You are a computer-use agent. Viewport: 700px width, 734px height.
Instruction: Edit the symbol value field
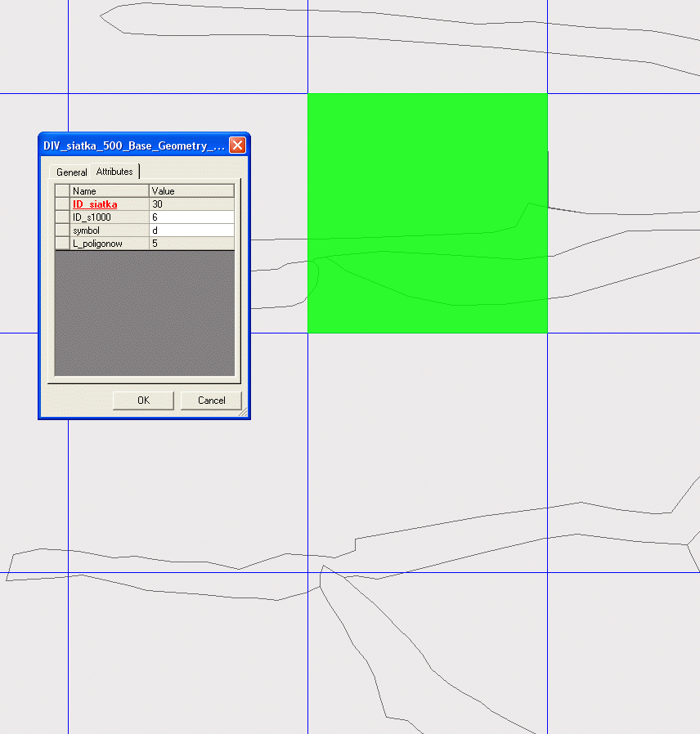pos(192,230)
